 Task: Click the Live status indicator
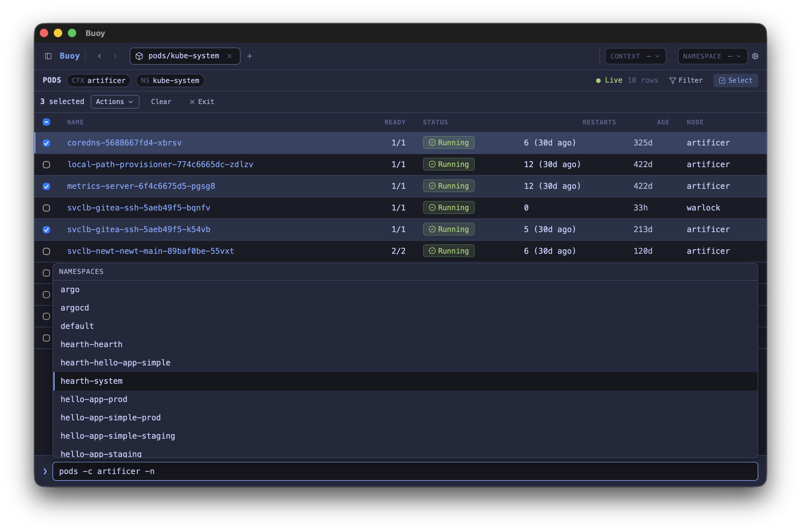point(609,81)
